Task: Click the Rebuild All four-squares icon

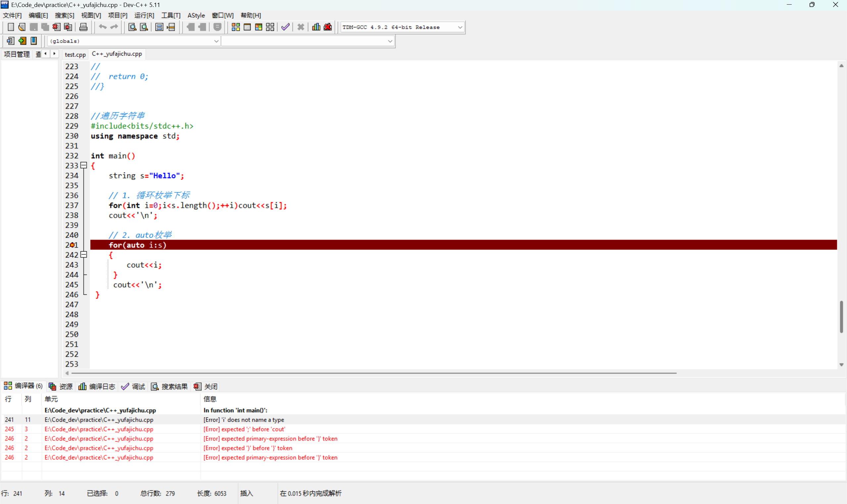Action: [270, 27]
